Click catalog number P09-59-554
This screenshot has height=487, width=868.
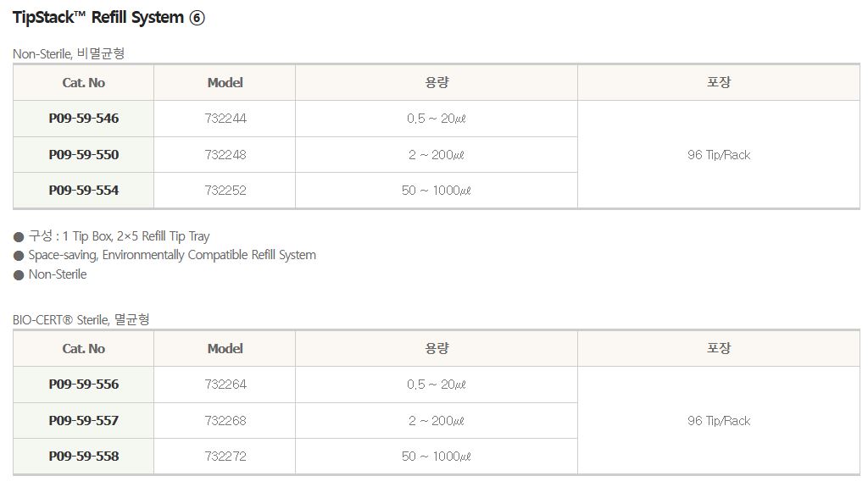click(84, 191)
